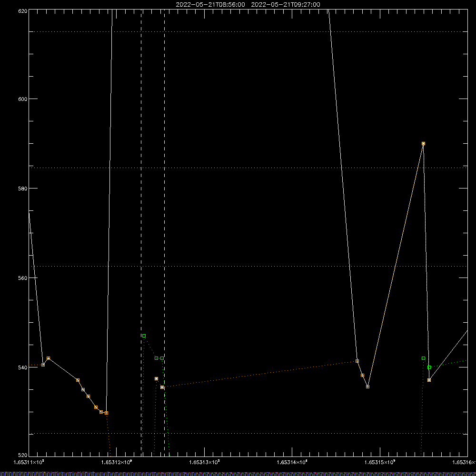The height and width of the screenshot is (476, 476).
Task: Click the x-axis label 1.65315×10⁹
Action: (x=380, y=462)
